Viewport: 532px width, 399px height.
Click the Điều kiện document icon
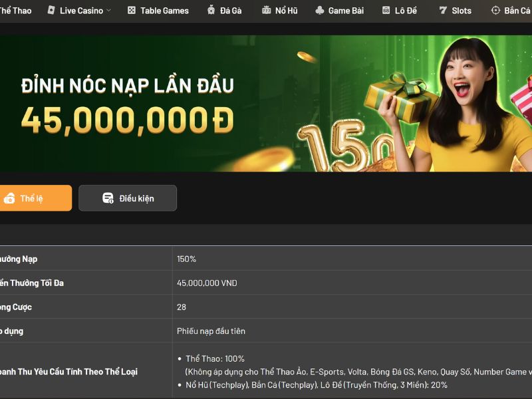108,198
